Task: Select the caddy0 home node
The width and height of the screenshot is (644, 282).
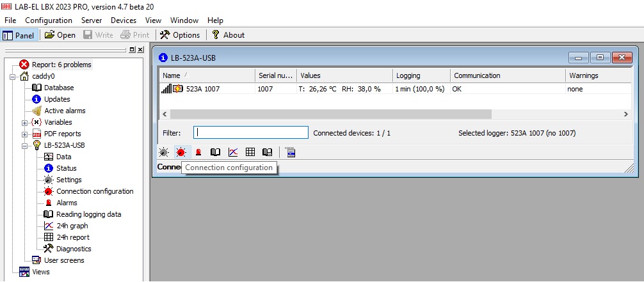Action: point(43,76)
